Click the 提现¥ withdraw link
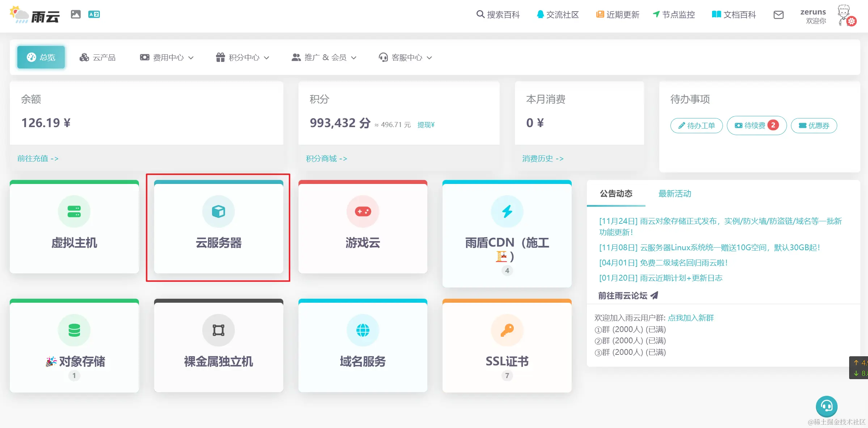The width and height of the screenshot is (868, 428). (426, 125)
